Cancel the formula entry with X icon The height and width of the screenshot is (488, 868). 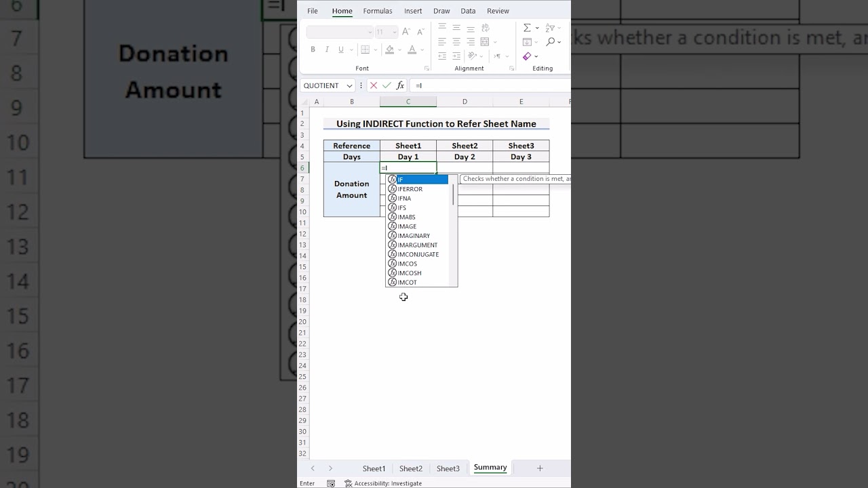(373, 85)
